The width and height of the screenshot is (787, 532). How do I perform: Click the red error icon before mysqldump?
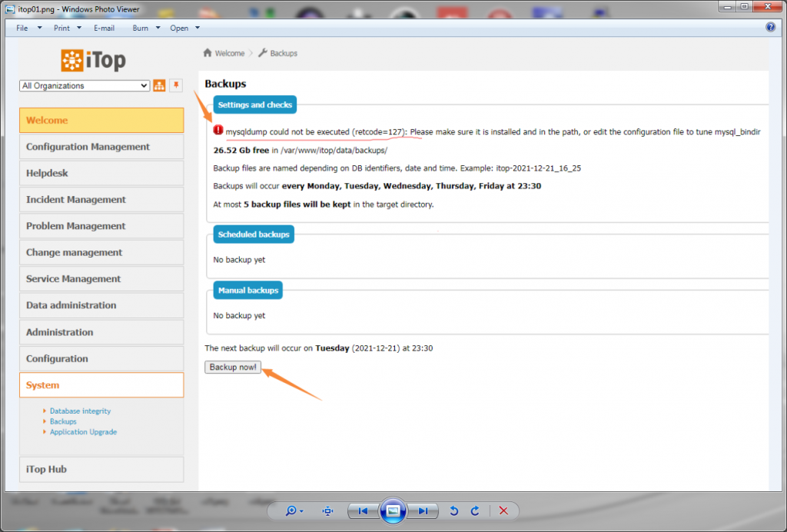click(x=218, y=130)
